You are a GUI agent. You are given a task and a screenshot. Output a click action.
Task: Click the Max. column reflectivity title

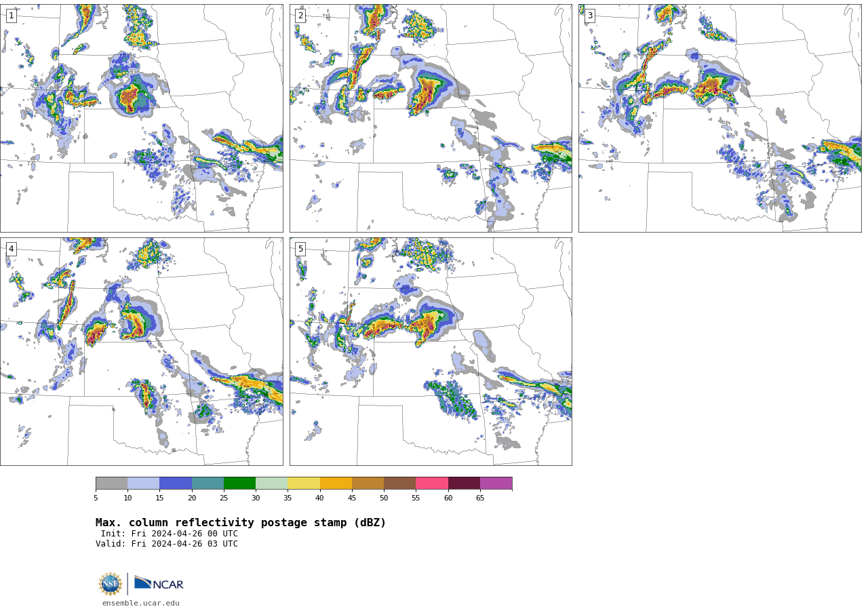[x=241, y=523]
